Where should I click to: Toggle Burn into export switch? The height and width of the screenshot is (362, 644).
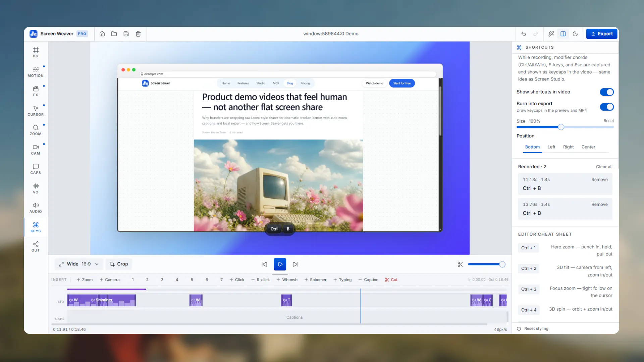pyautogui.click(x=607, y=107)
